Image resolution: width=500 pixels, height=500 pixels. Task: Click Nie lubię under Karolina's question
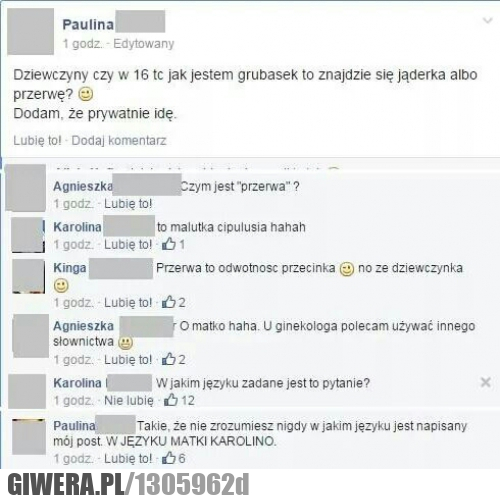129,400
